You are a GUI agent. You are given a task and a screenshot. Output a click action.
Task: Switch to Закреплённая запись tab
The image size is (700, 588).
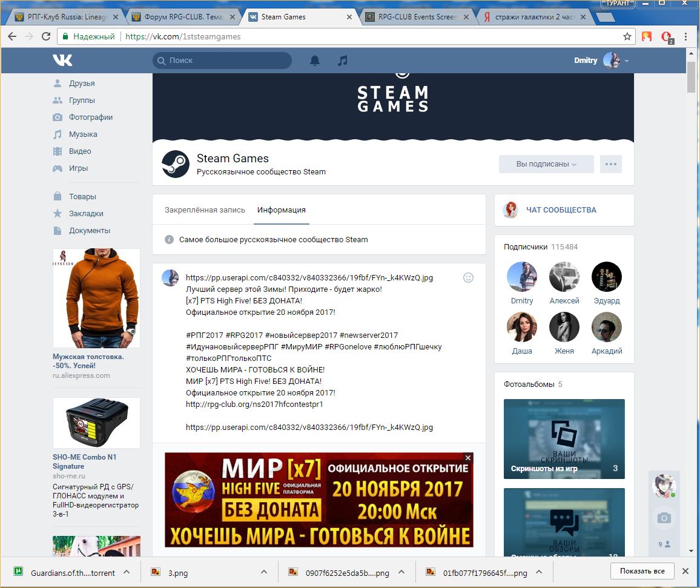(x=205, y=210)
